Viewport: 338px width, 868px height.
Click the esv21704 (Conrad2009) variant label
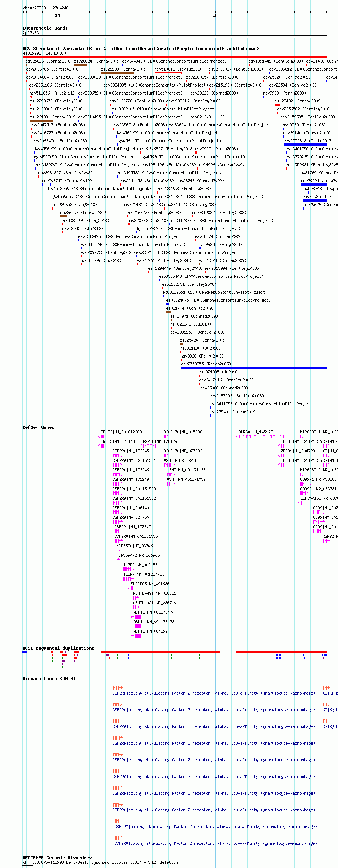tap(190, 308)
